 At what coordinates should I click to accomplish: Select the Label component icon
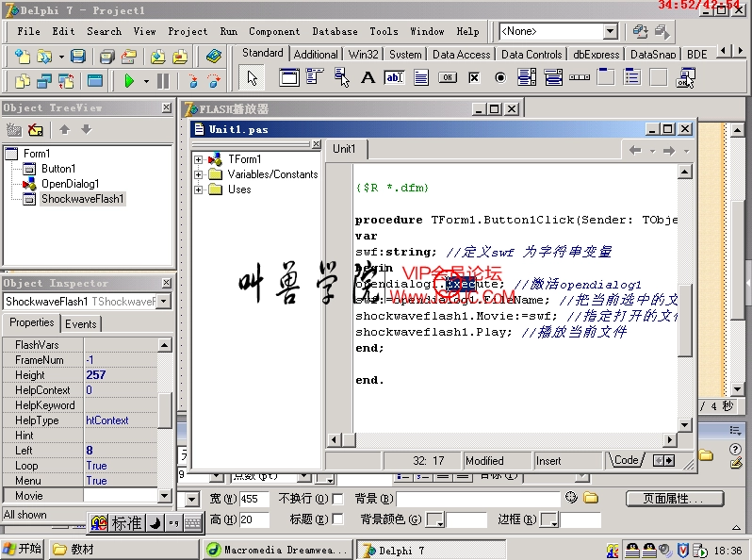(368, 77)
